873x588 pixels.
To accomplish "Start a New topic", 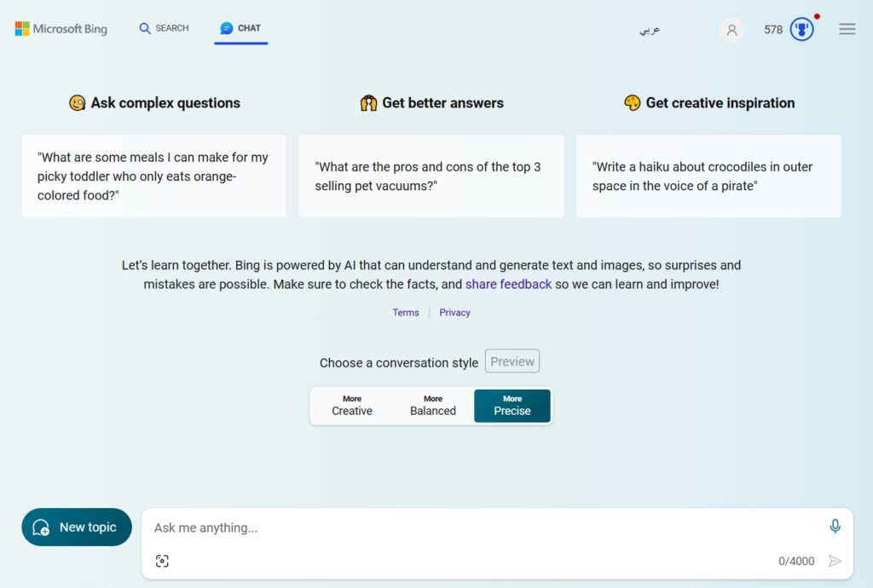I will [77, 527].
